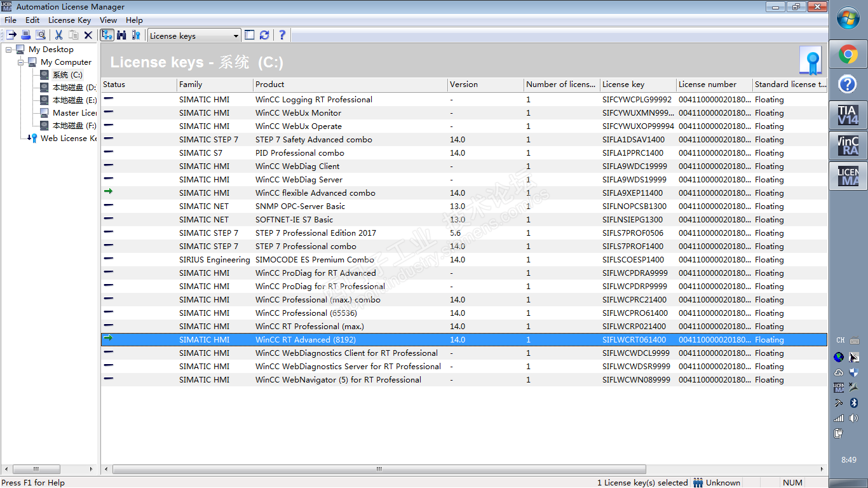Toggle the navigation tree view toolbar button

[x=107, y=36]
